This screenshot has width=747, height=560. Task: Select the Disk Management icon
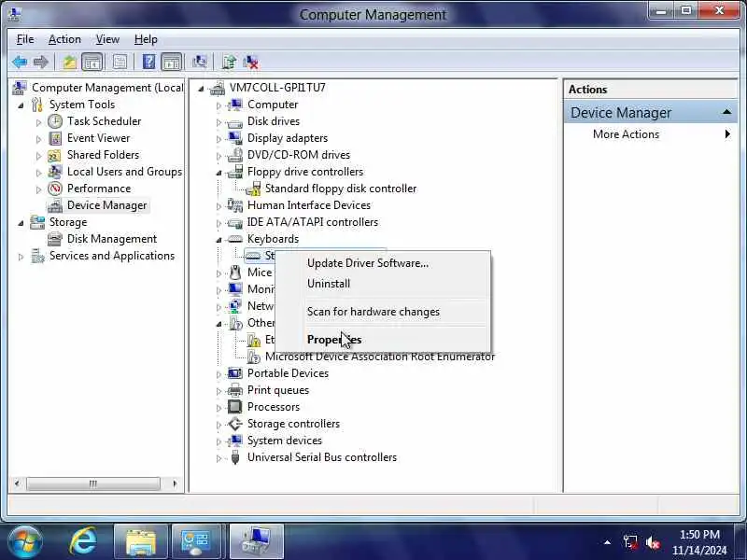point(55,239)
